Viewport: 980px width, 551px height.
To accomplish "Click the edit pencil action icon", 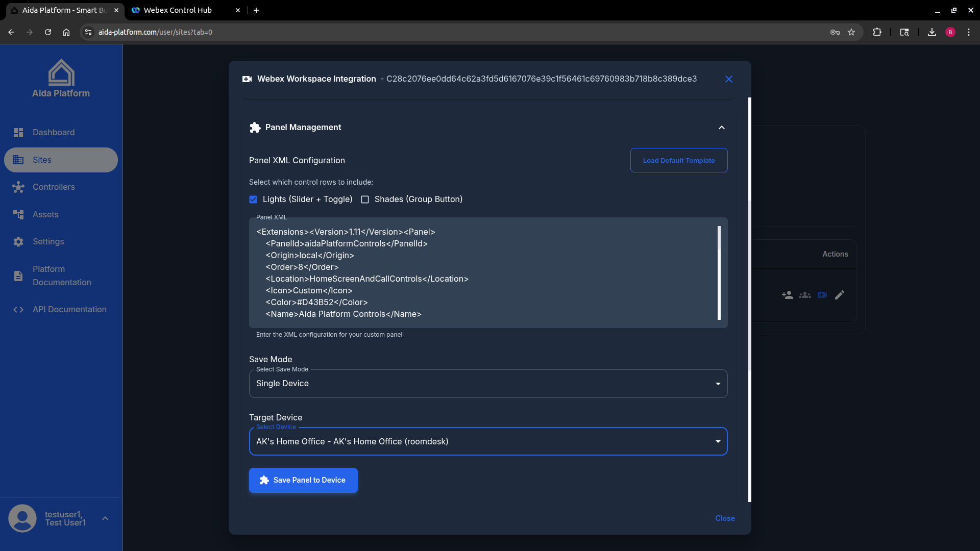I will point(840,295).
